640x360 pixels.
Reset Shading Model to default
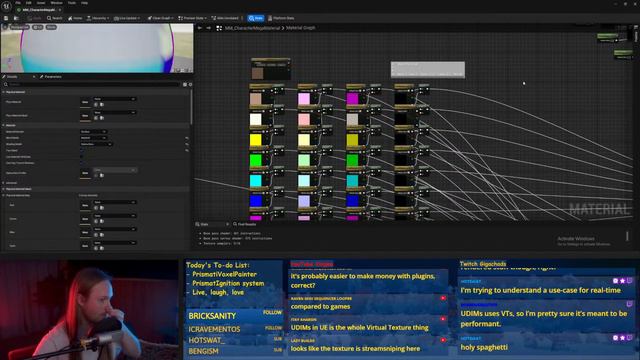point(187,144)
